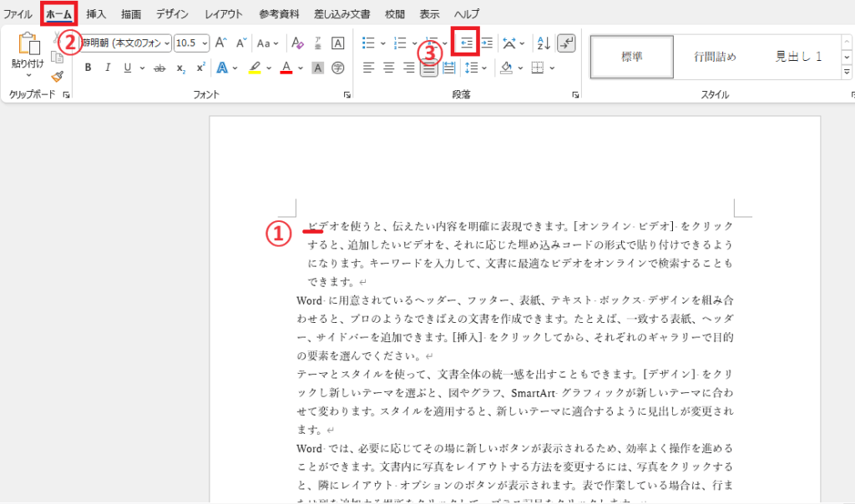Toggle bold formatting

(88, 68)
